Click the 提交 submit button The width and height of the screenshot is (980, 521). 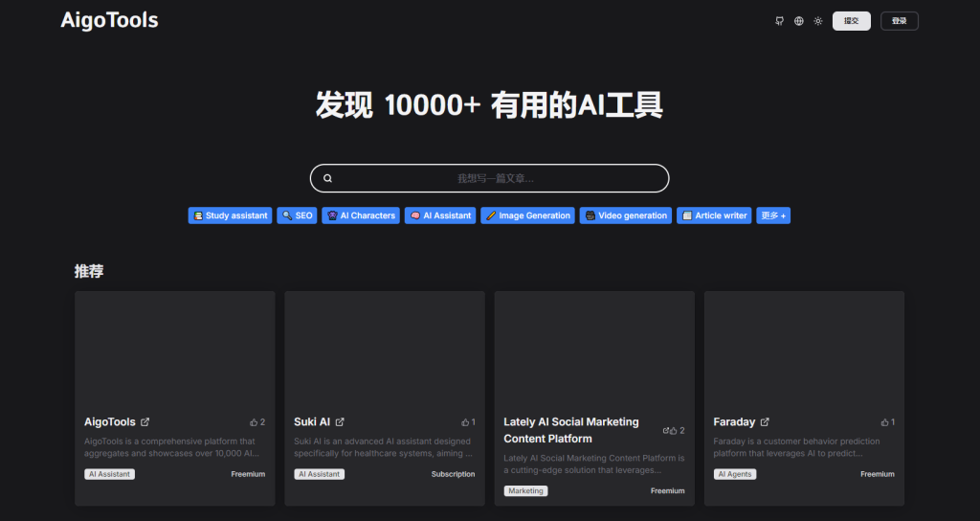pyautogui.click(x=851, y=21)
